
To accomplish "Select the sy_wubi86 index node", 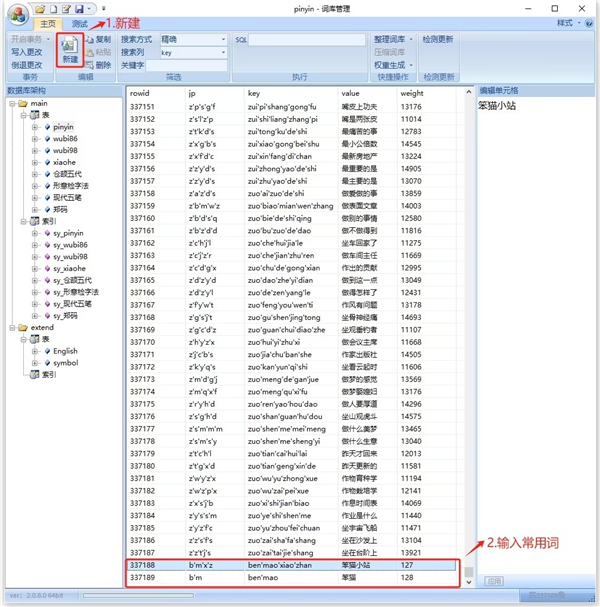I will (70, 245).
